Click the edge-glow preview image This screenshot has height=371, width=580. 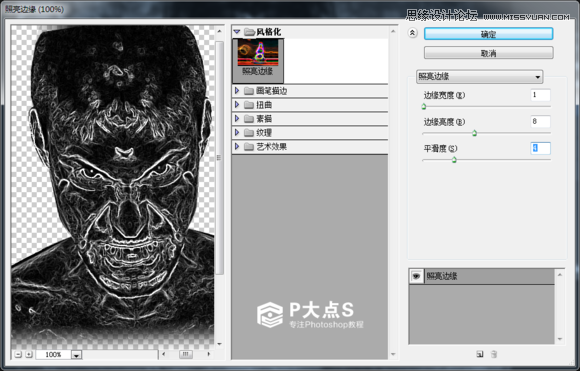[x=113, y=187]
